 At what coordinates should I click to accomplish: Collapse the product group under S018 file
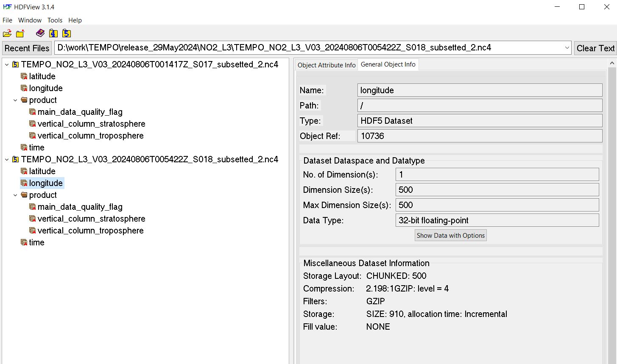pos(15,195)
